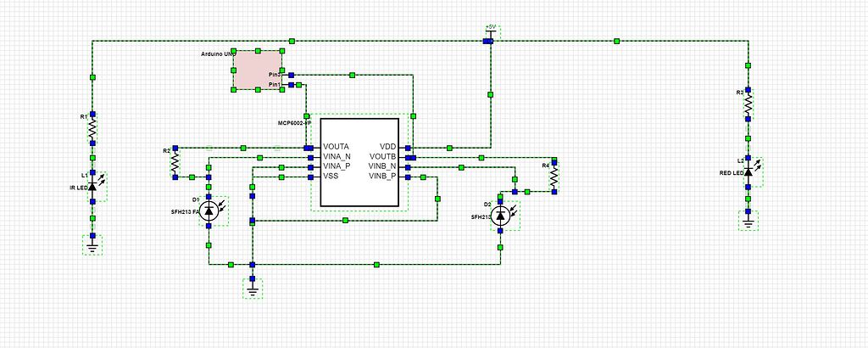Click the VDD pin label
This screenshot has width=868, height=348.
tap(387, 147)
